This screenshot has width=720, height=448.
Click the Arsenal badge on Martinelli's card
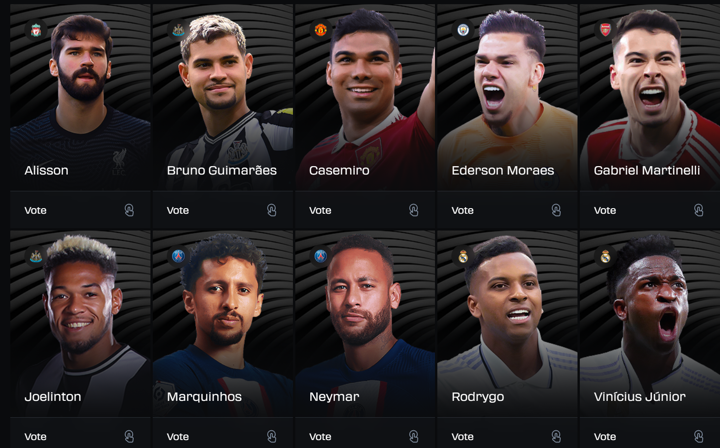pyautogui.click(x=605, y=30)
